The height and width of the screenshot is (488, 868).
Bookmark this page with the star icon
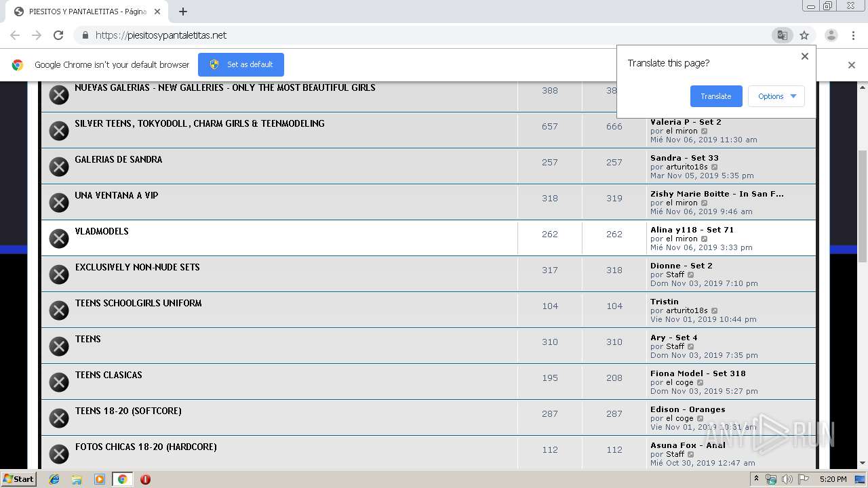(x=804, y=35)
